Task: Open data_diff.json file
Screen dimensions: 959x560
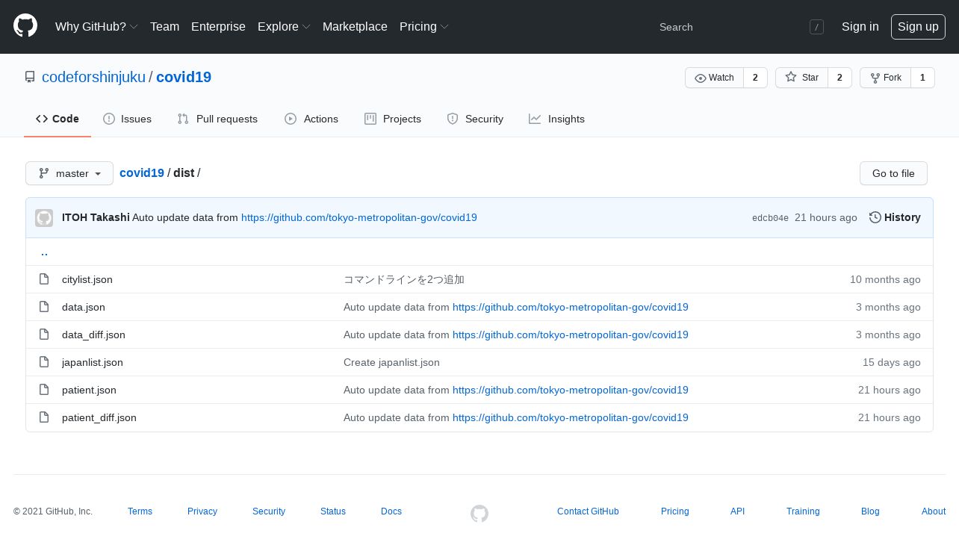Action: 93,335
